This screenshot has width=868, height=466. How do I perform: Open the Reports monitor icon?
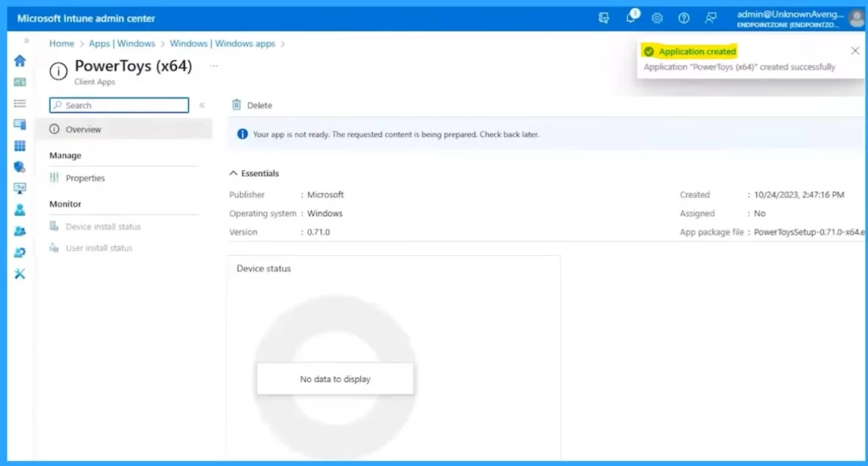coord(20,188)
